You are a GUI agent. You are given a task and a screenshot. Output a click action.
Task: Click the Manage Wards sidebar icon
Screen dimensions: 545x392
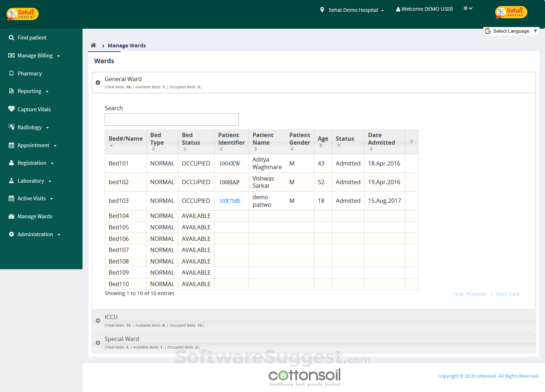(11, 216)
